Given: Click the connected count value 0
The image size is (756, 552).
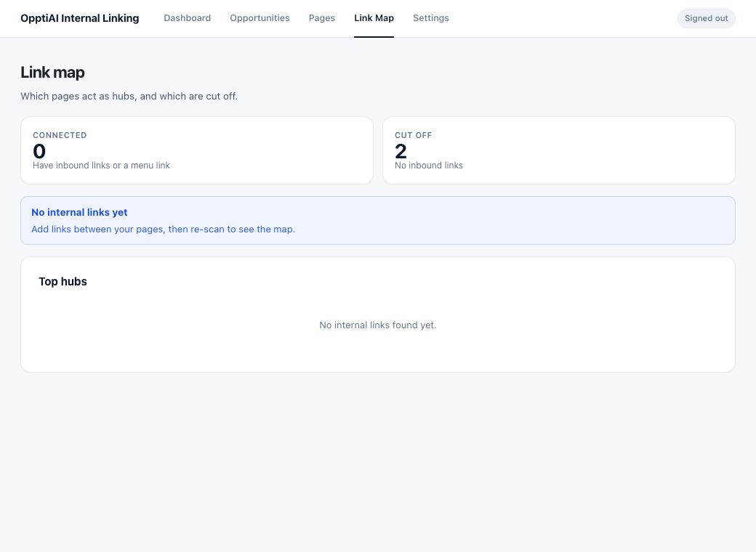Looking at the screenshot, I should (x=39, y=151).
